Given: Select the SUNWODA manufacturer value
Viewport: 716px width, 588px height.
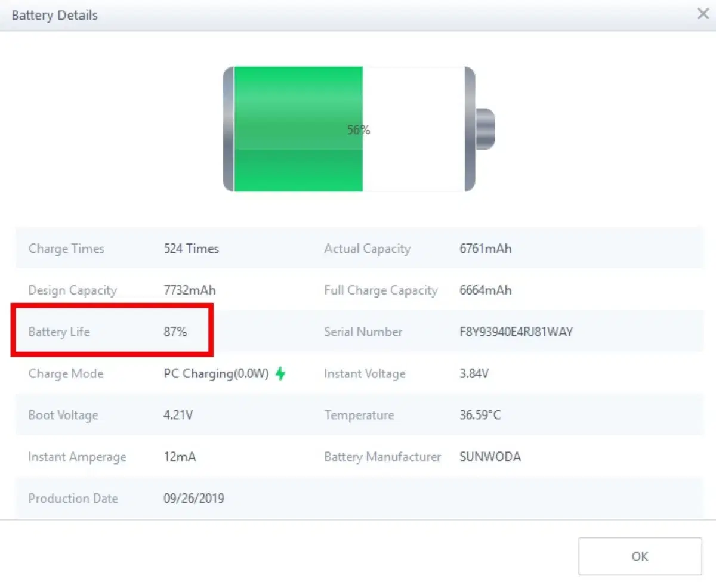Looking at the screenshot, I should [490, 457].
